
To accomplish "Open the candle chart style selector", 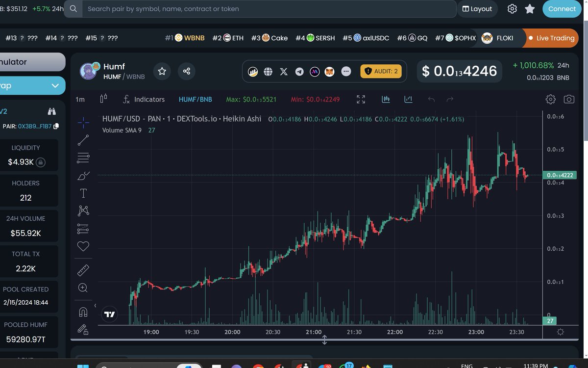I will pos(103,99).
